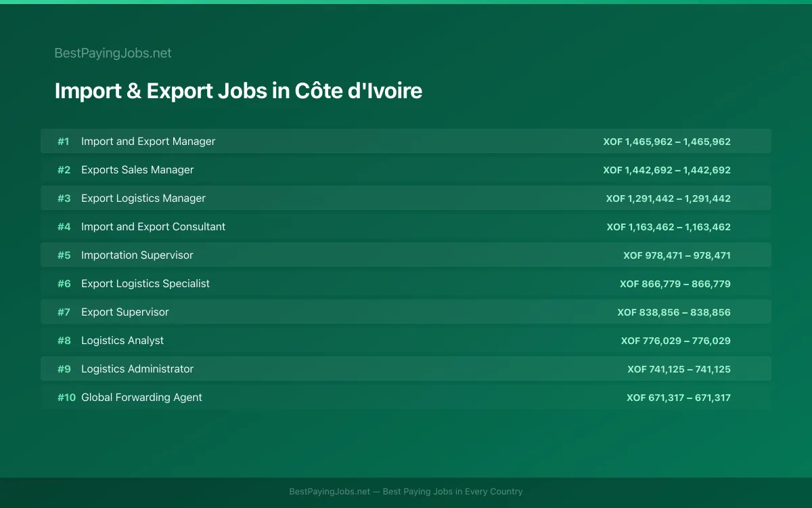Image resolution: width=812 pixels, height=508 pixels.
Task: Click salary XOF 866,779 – 866,779
Action: coord(675,284)
